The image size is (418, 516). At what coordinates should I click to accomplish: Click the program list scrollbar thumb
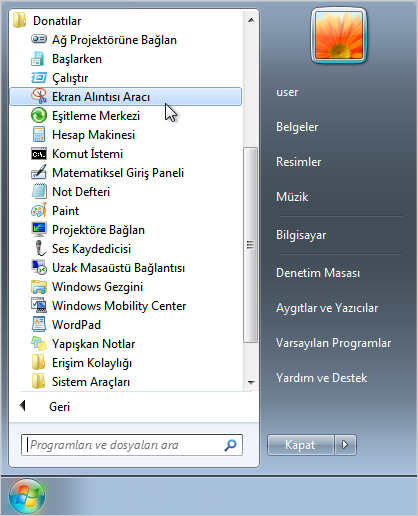pyautogui.click(x=250, y=245)
